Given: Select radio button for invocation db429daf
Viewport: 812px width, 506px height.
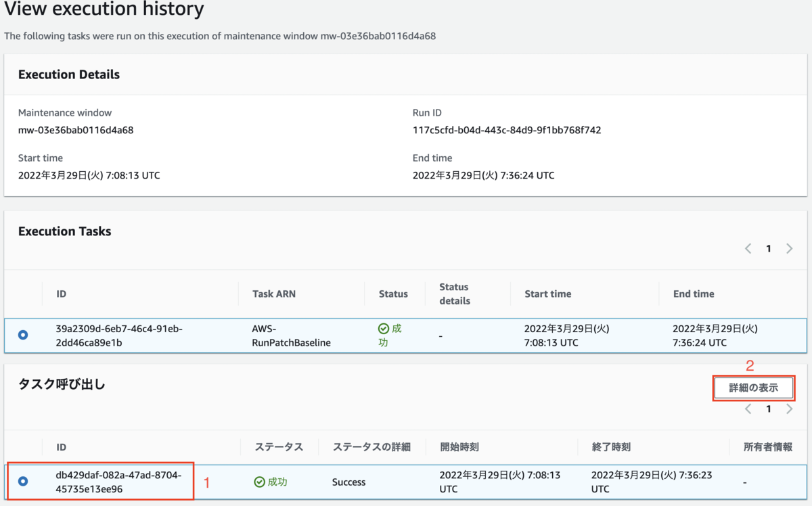Looking at the screenshot, I should point(23,482).
